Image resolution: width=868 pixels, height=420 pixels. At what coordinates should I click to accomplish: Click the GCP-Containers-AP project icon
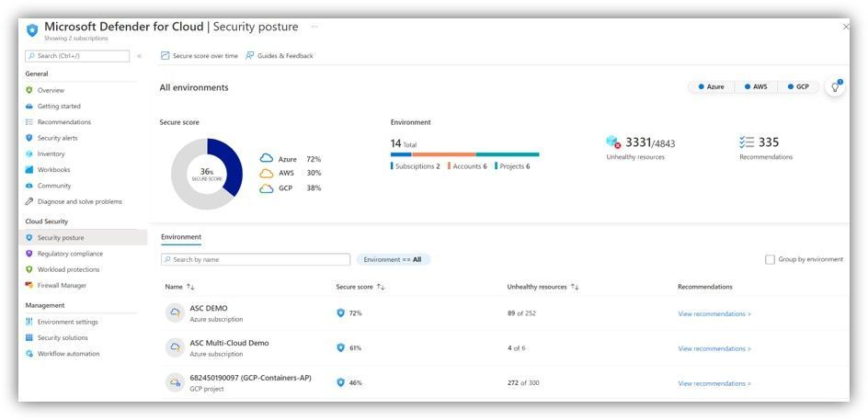[175, 382]
